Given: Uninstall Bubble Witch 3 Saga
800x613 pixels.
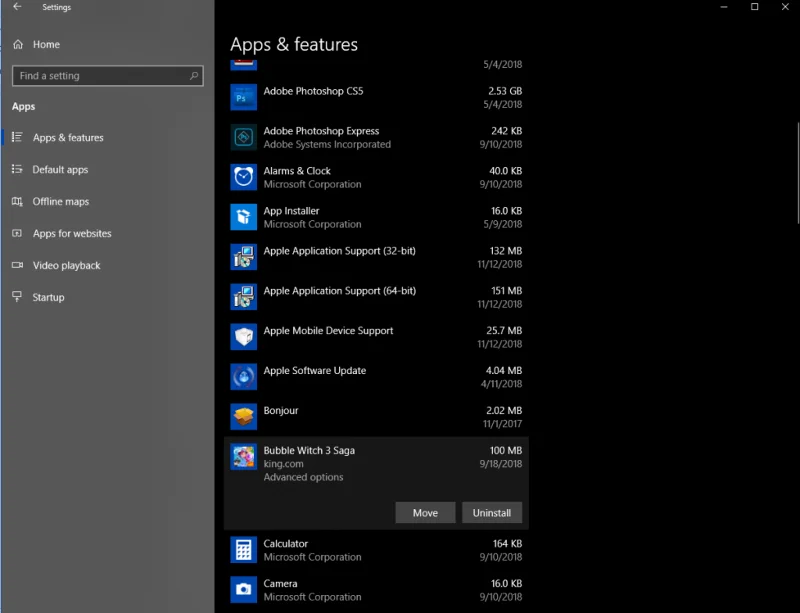Looking at the screenshot, I should tap(492, 512).
